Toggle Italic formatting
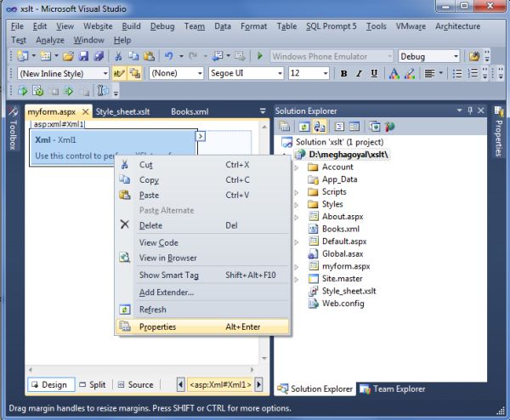 (359, 73)
